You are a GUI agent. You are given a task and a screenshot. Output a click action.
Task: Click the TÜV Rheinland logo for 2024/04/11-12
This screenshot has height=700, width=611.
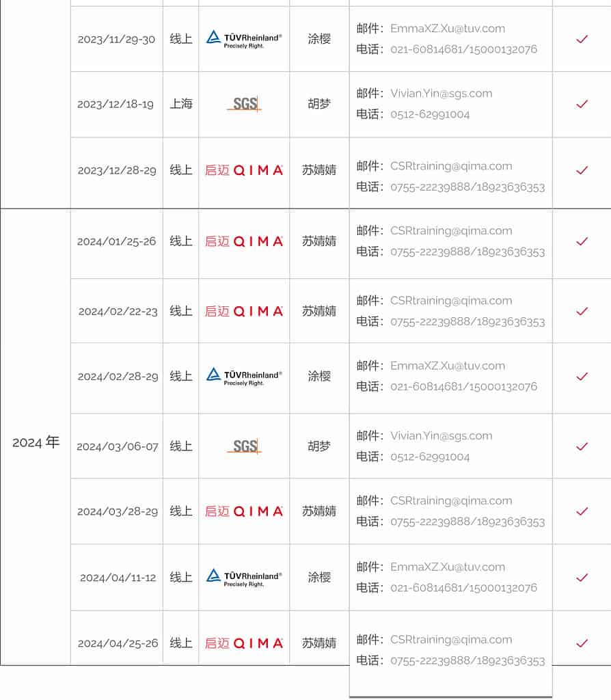[x=244, y=577]
